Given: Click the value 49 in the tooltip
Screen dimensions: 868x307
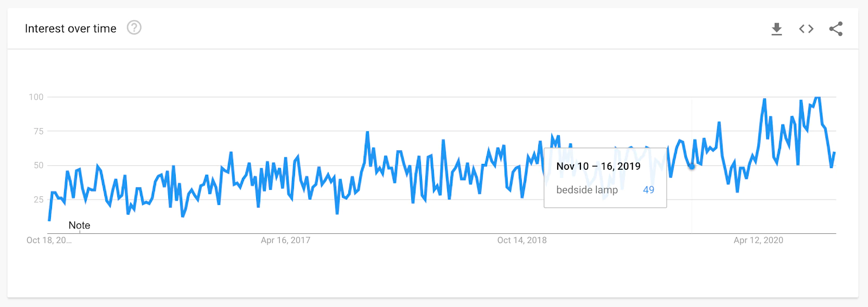Looking at the screenshot, I should point(648,190).
